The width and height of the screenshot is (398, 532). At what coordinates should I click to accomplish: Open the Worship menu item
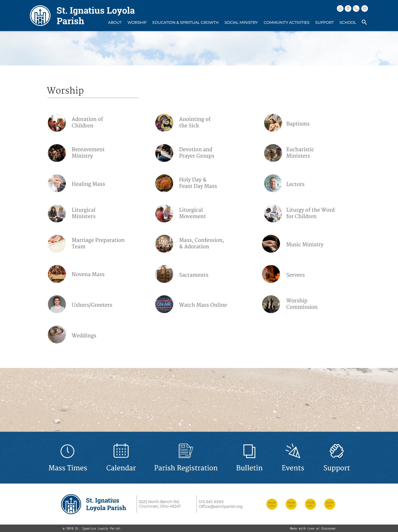pos(137,23)
